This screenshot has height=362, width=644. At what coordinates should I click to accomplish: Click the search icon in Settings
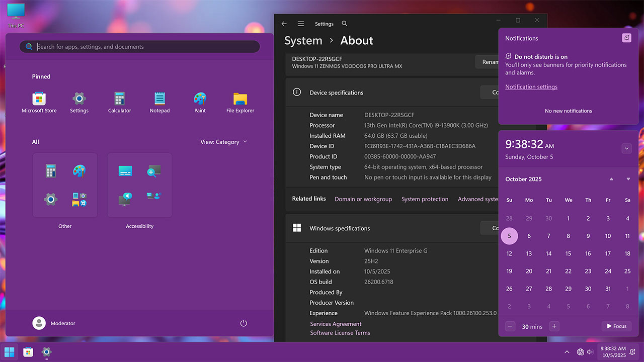coord(345,24)
